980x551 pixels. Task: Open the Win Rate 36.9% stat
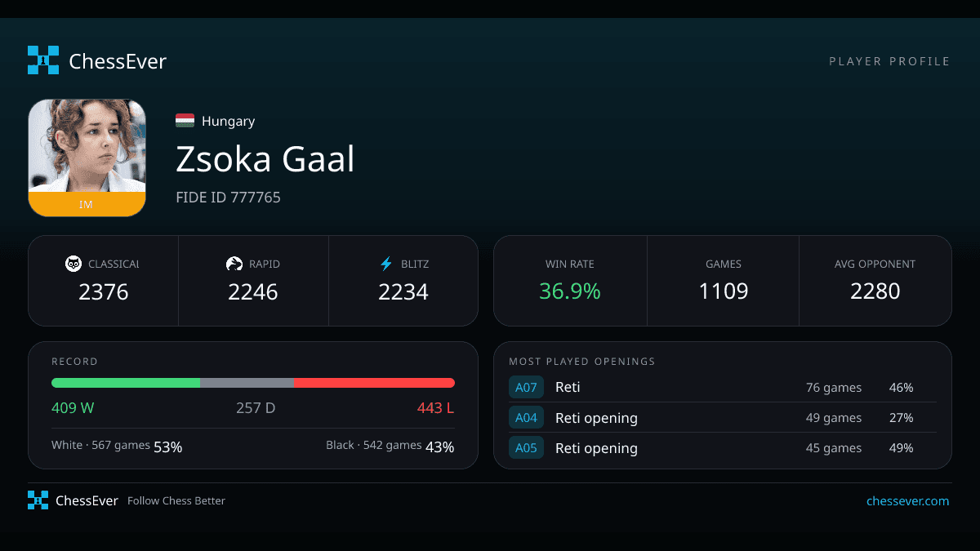pos(570,281)
